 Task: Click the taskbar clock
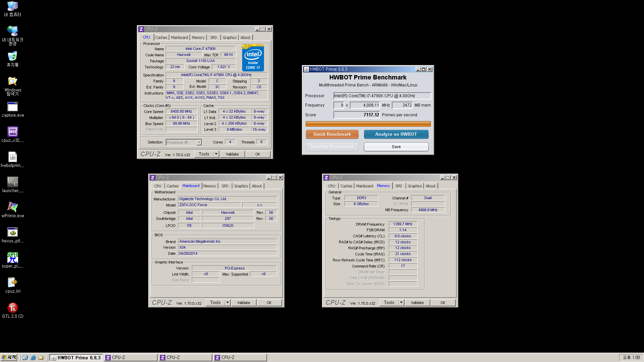point(631,358)
